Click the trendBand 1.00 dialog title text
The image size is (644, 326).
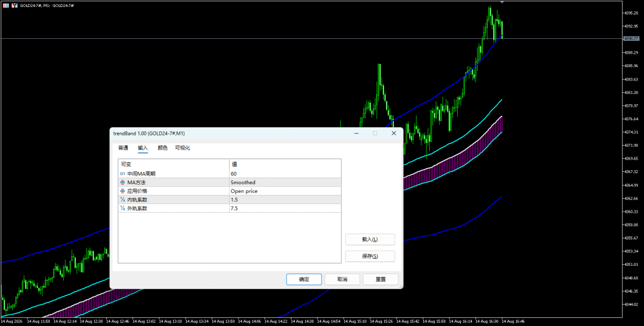coord(149,133)
